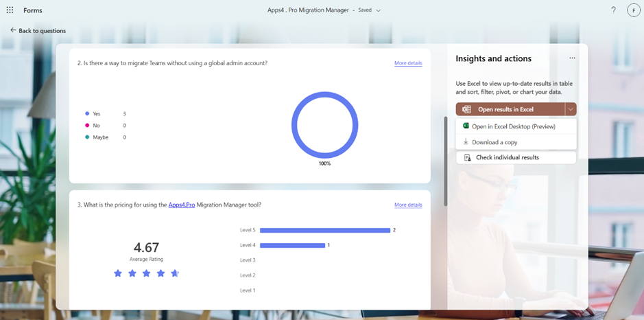Click the Excel Desktop icon in dropdown menu
The height and width of the screenshot is (320, 644).
coord(466,126)
